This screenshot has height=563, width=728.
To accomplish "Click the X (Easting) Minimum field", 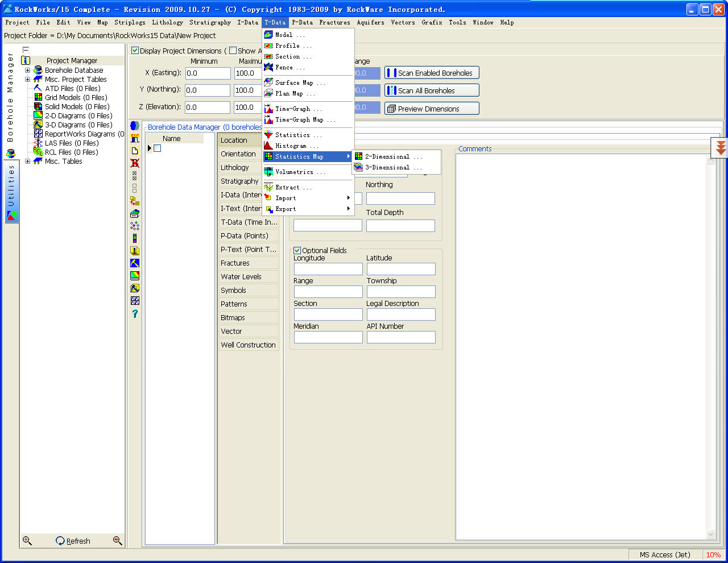I will point(208,73).
